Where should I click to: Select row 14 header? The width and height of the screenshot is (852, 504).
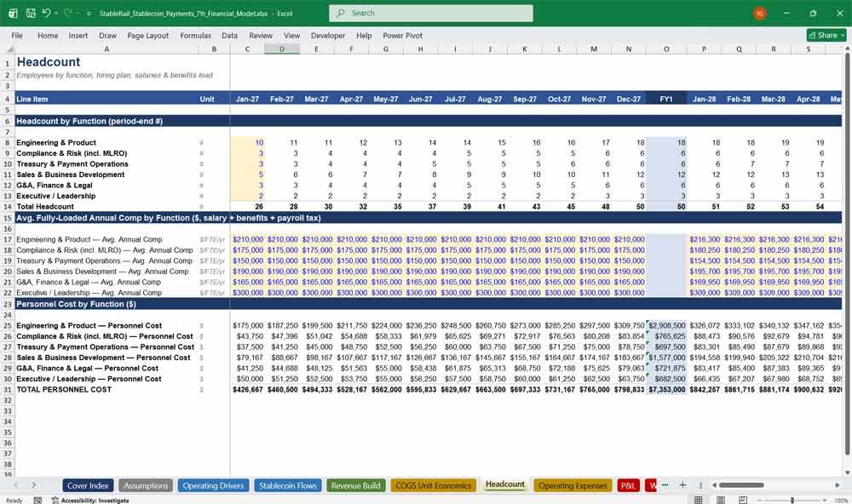pos(7,206)
